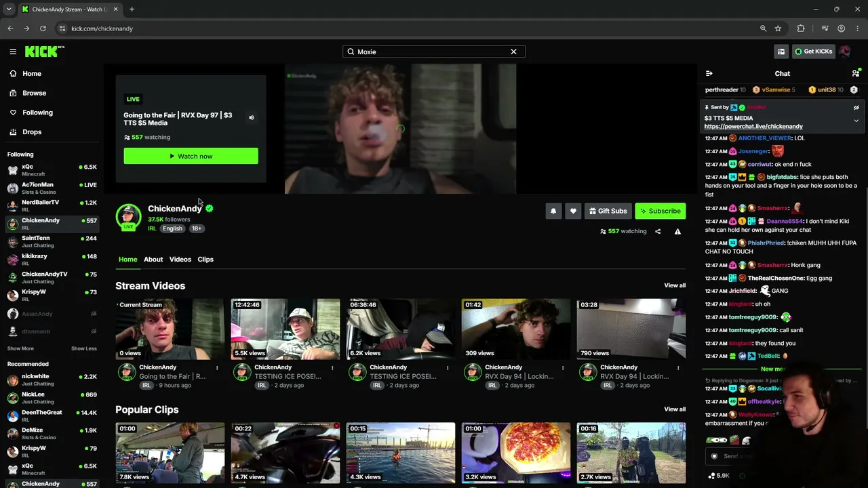Viewport: 868px width, 488px height.
Task: Open the browser extensions icon
Action: pyautogui.click(x=801, y=28)
